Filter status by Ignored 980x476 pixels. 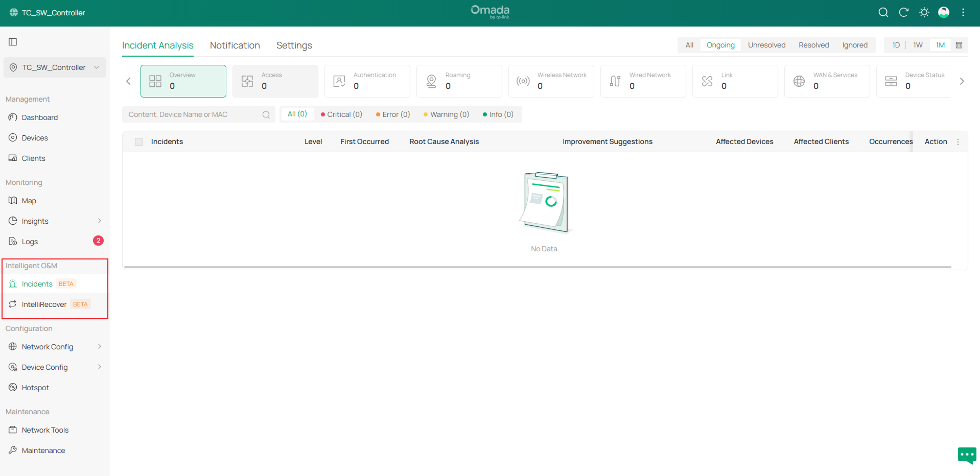[855, 45]
